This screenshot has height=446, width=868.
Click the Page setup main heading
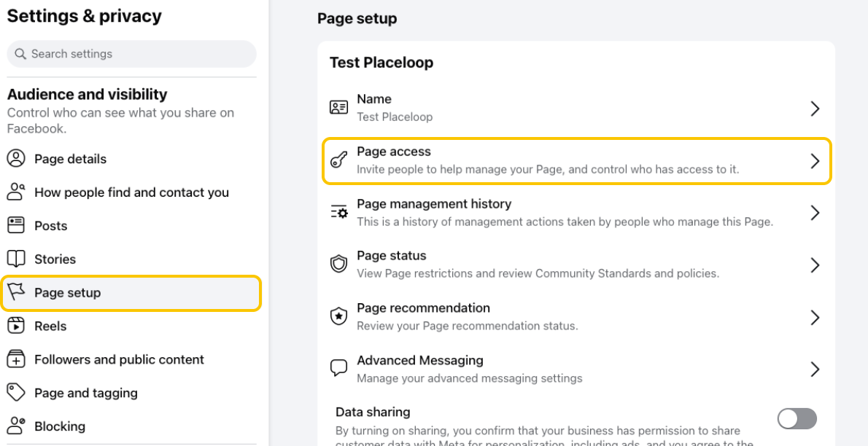[357, 19]
